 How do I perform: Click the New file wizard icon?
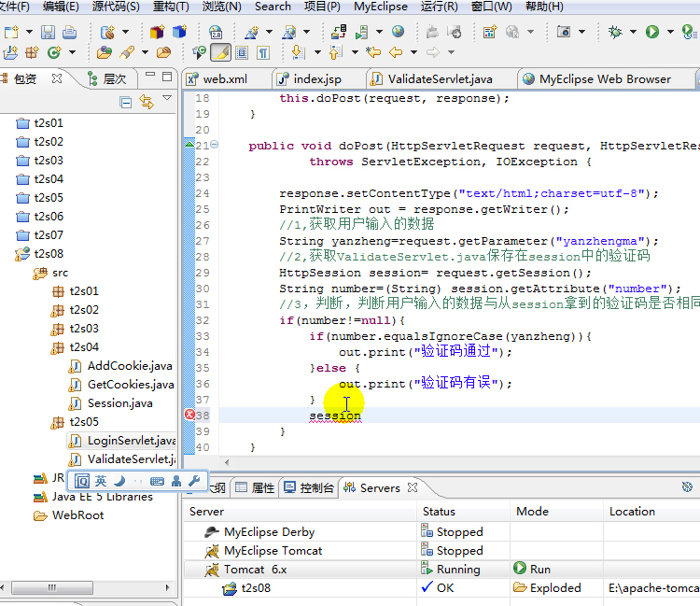(11, 32)
